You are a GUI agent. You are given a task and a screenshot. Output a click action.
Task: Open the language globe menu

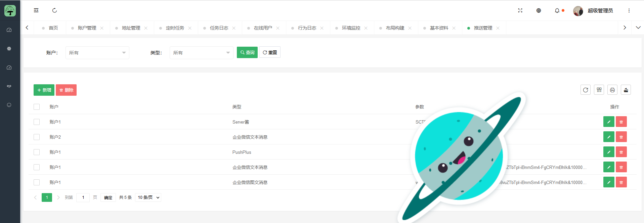[x=539, y=10]
